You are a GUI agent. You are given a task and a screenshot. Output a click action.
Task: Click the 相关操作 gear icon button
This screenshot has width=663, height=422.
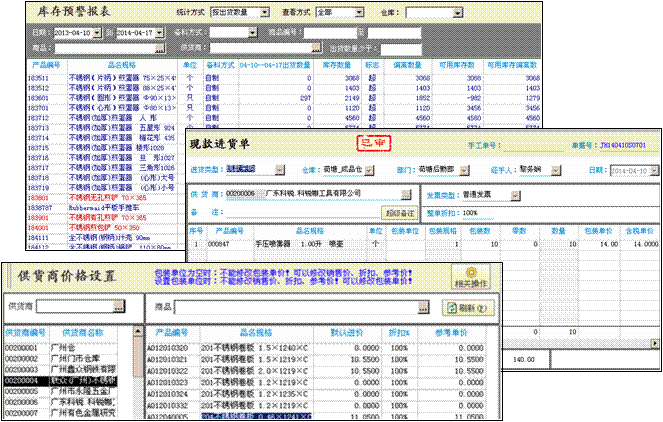[x=470, y=277]
